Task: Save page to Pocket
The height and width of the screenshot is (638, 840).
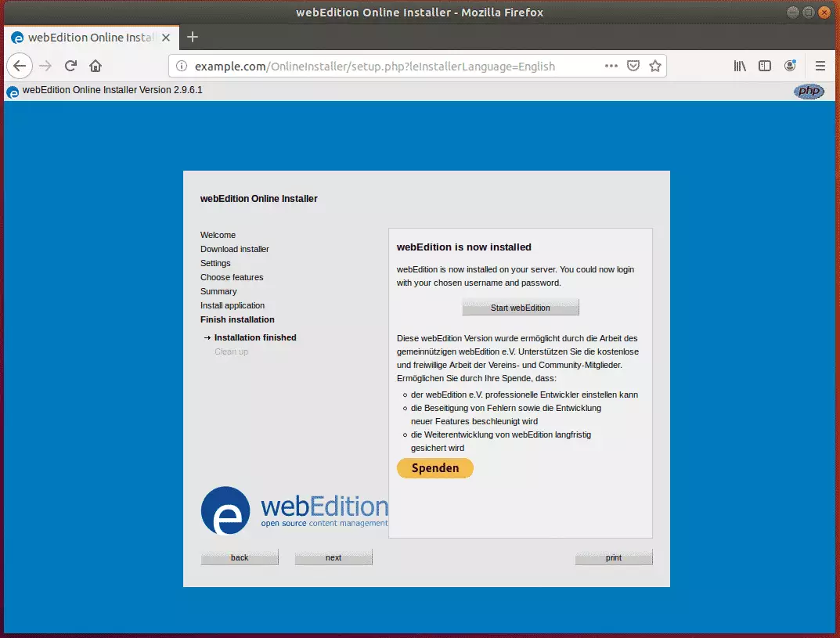Action: pos(633,66)
